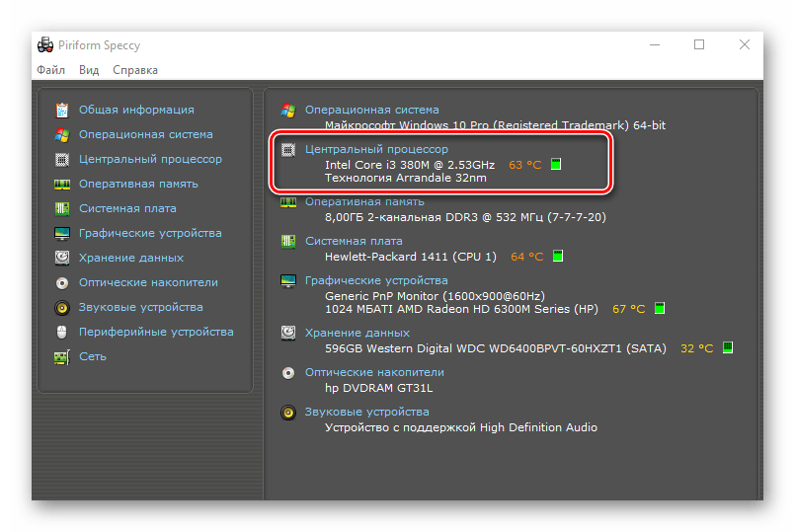Select the Оптические накопители sidebar icon
This screenshot has height=532, width=795.
click(62, 282)
